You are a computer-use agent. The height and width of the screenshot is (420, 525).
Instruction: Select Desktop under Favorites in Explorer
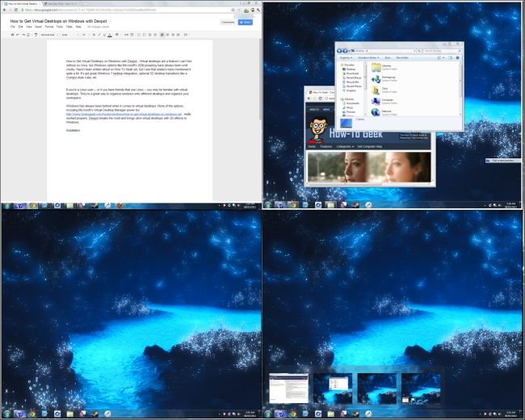tap(349, 69)
